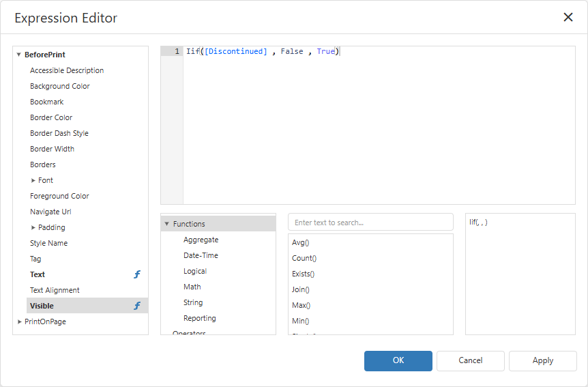Click line number 1 in editor gutter
588x387 pixels.
point(177,51)
